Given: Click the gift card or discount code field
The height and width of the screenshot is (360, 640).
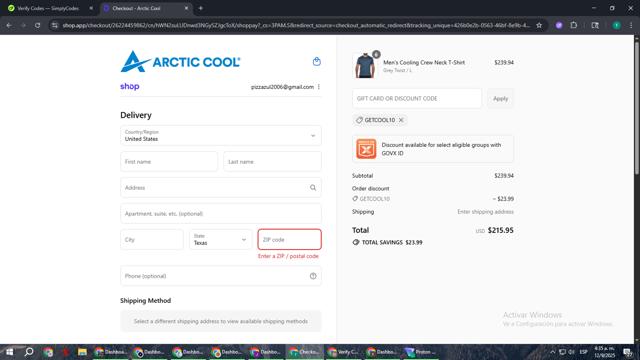Looking at the screenshot, I should pyautogui.click(x=417, y=98).
